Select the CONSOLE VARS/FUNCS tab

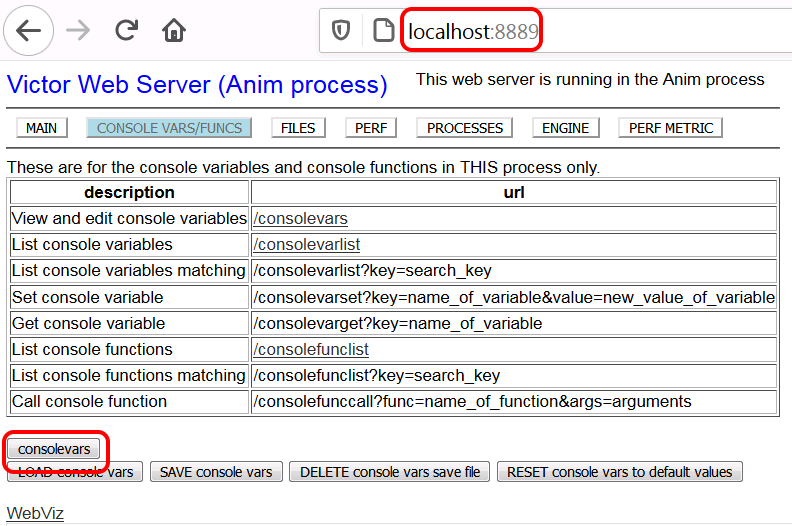(169, 128)
